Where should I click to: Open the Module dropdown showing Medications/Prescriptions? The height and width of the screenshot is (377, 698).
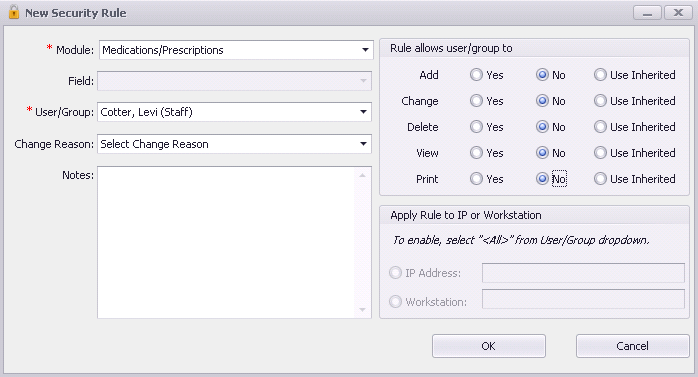coord(235,50)
